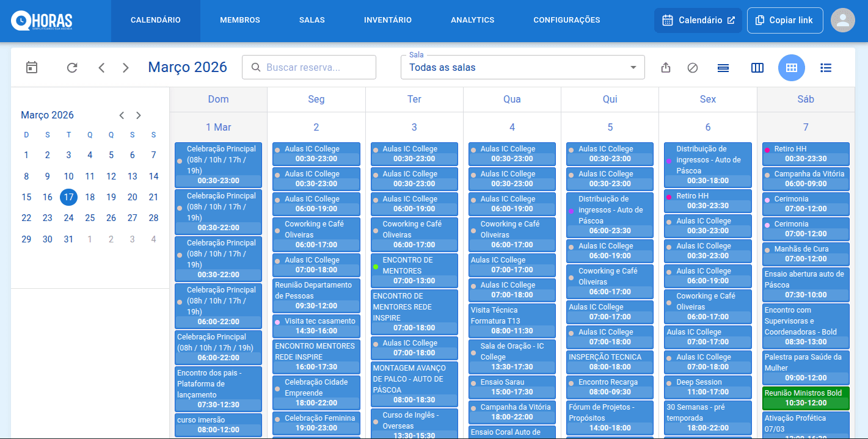Open the MEMBROS navigation tab

(239, 20)
